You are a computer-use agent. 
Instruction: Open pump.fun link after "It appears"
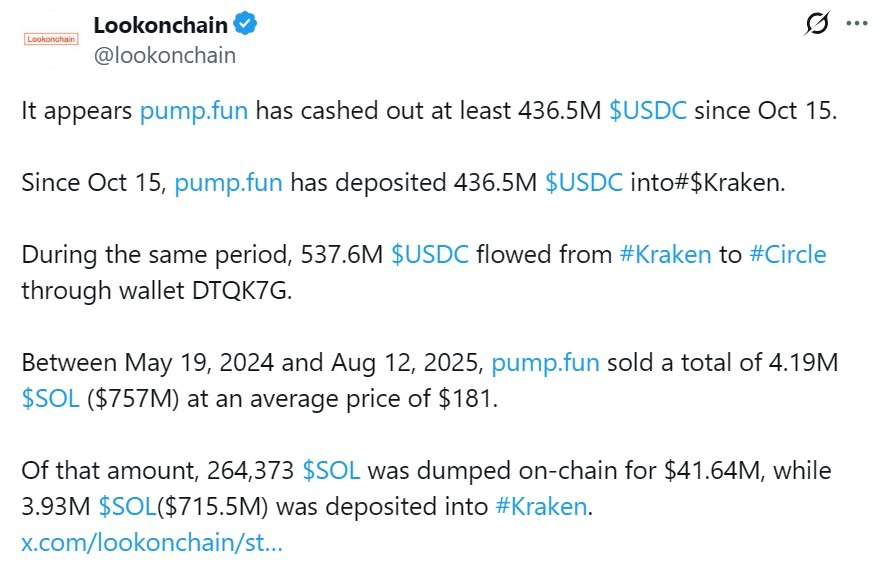[x=194, y=111]
